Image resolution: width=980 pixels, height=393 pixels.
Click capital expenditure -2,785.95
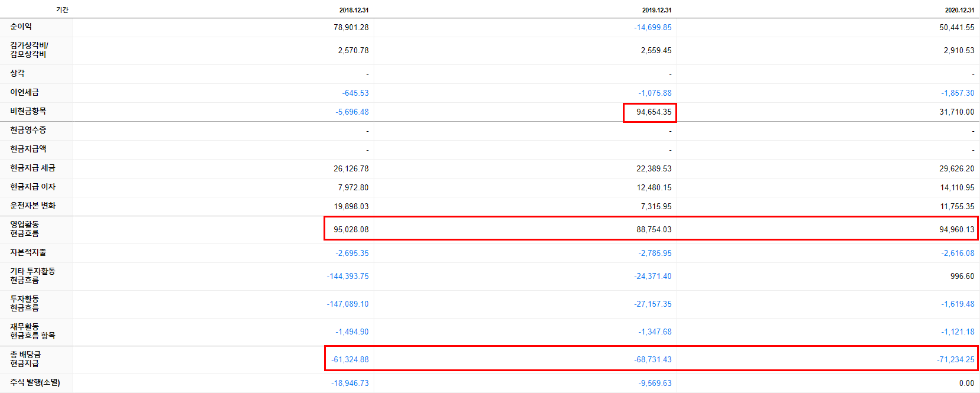coord(655,253)
